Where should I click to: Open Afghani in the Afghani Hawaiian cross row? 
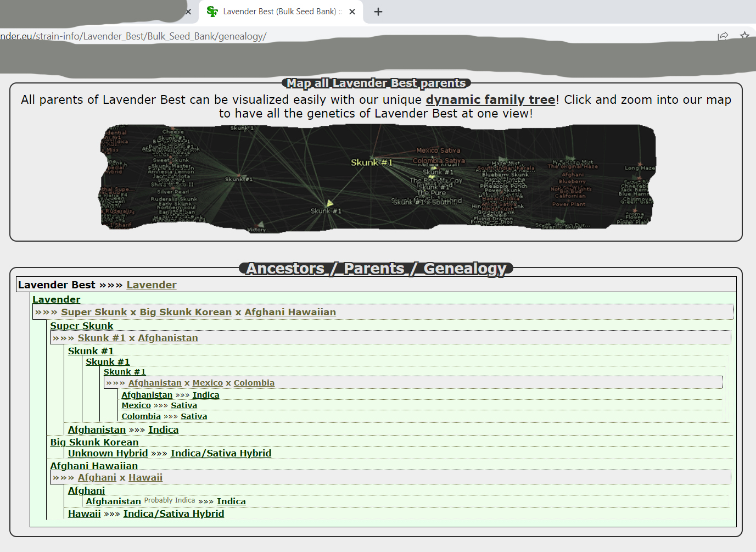(x=97, y=477)
